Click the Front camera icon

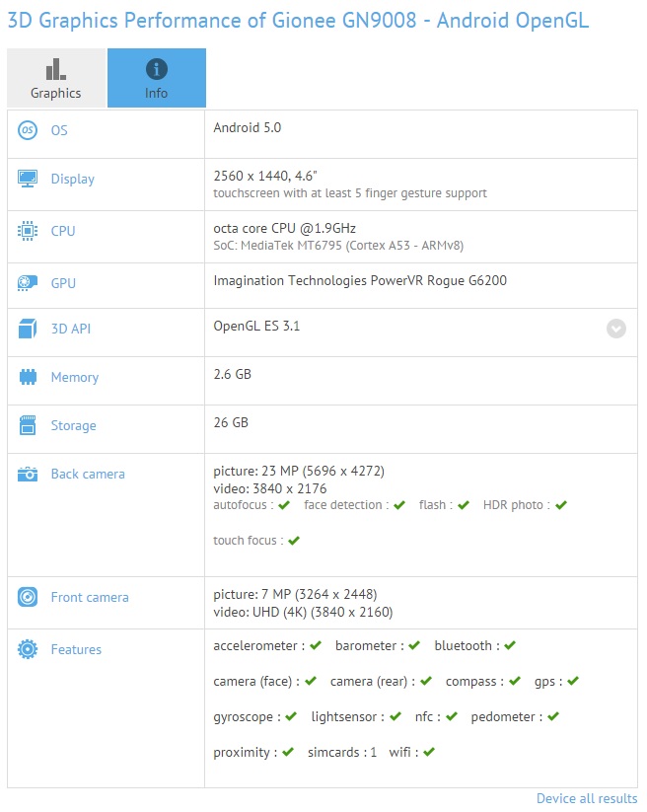(x=28, y=597)
